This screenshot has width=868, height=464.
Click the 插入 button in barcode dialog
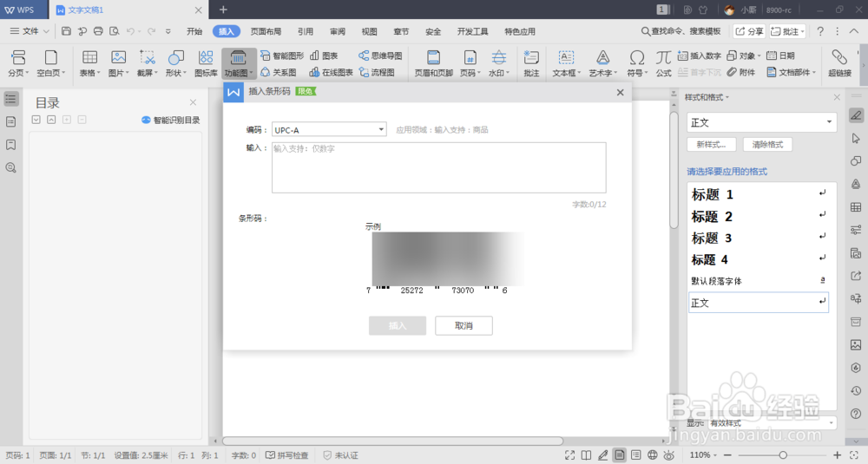(398, 326)
